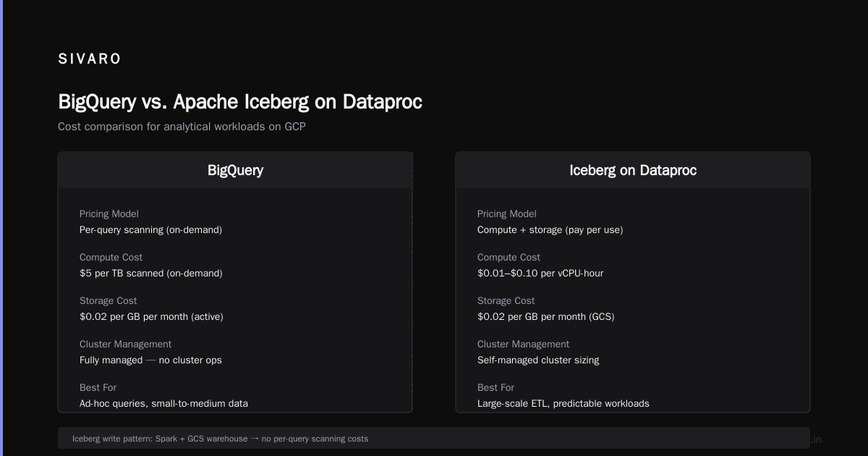
Task: Click '$0.02 per GB per month (active)'
Action: pos(151,317)
